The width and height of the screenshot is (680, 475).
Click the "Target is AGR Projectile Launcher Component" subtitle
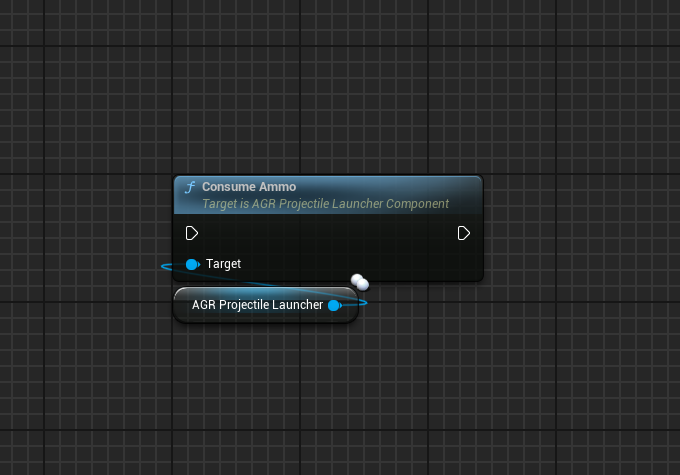tap(325, 204)
